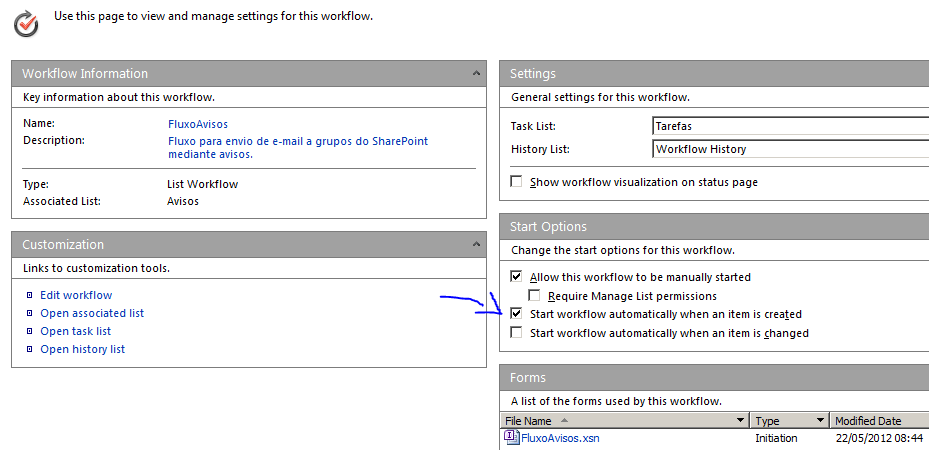Click the FluxoAvisos.xsn file icon
This screenshot has height=450, width=929.
pyautogui.click(x=511, y=438)
